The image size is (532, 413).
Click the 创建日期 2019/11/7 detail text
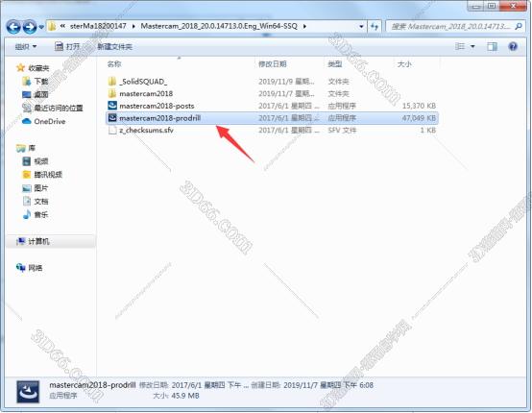[312, 385]
